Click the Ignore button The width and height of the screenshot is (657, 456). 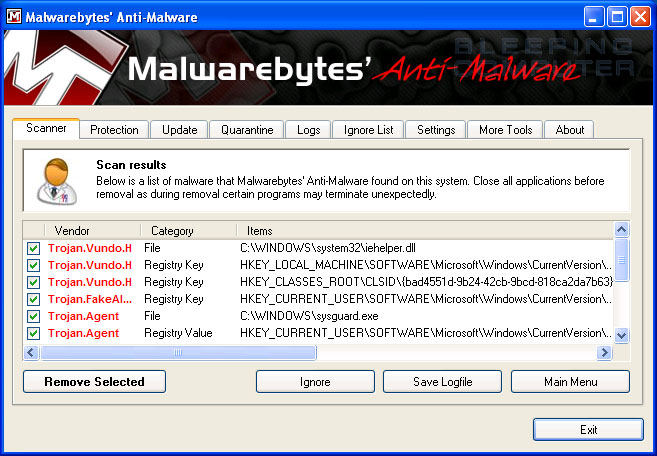coord(315,381)
